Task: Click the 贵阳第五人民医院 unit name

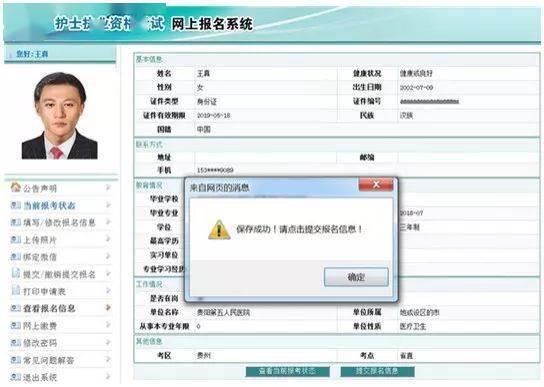Action: (x=223, y=312)
